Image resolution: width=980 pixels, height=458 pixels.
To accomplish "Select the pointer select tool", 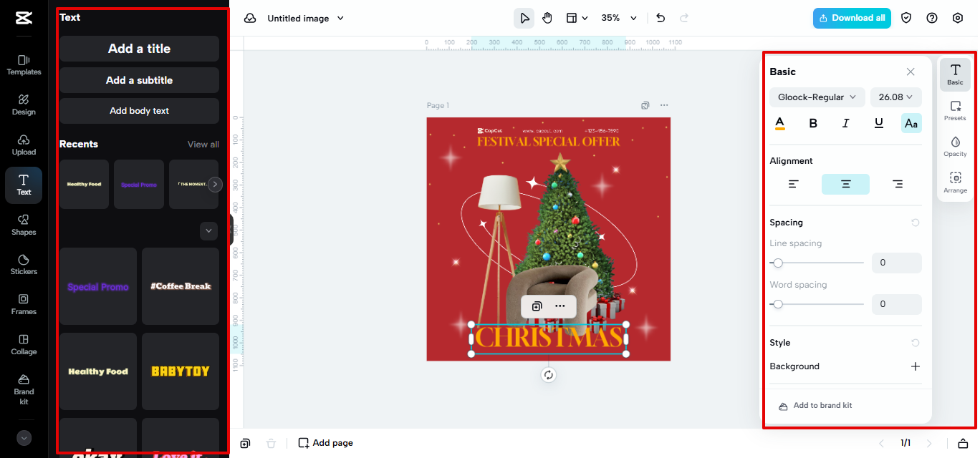I will point(524,18).
